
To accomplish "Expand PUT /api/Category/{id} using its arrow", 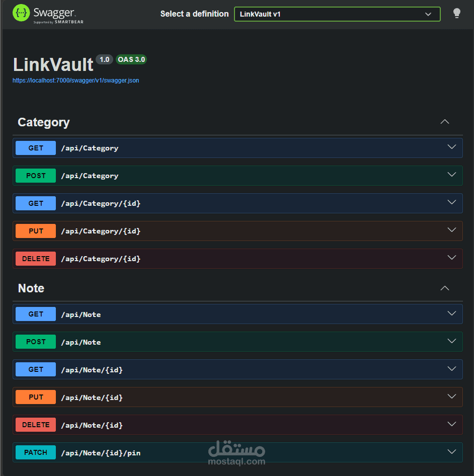I will (452, 230).
